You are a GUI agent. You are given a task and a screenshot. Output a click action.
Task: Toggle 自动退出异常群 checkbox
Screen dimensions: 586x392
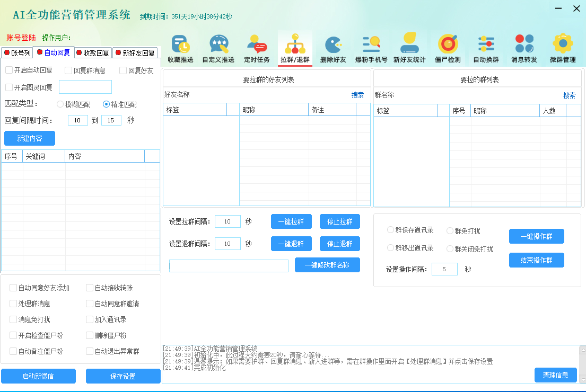(89, 351)
